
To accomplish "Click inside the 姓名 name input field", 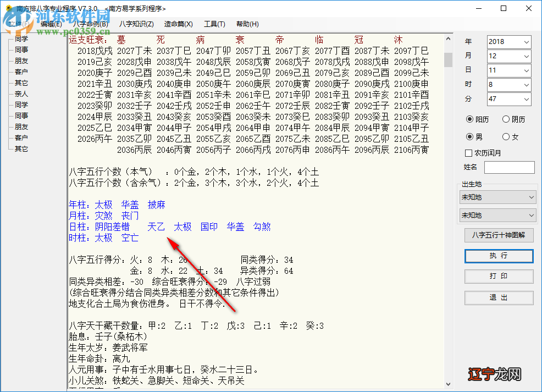I will click(509, 167).
